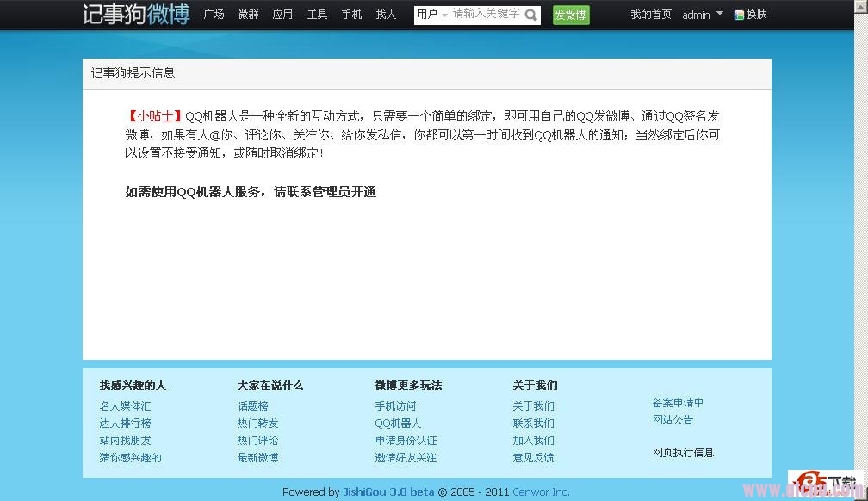This screenshot has height=501, width=868.
Task: Click the 大家在说什么 footer heading
Action: point(270,386)
